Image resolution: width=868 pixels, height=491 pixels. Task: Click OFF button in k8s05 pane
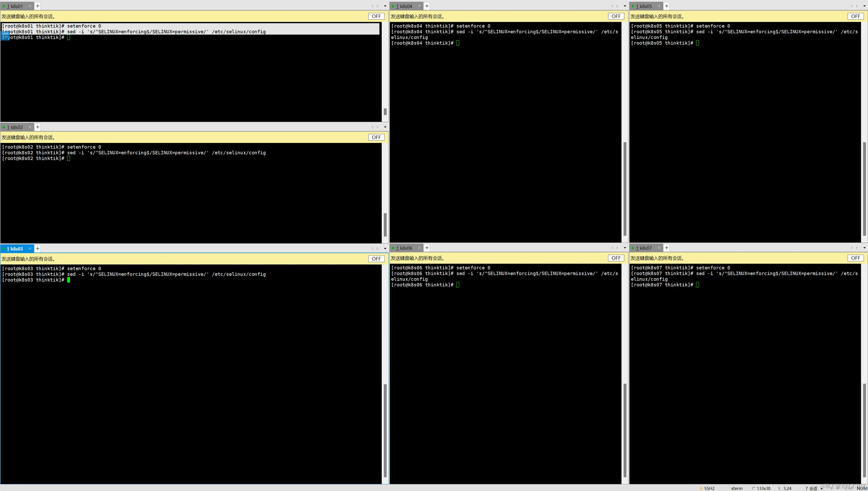pos(856,16)
